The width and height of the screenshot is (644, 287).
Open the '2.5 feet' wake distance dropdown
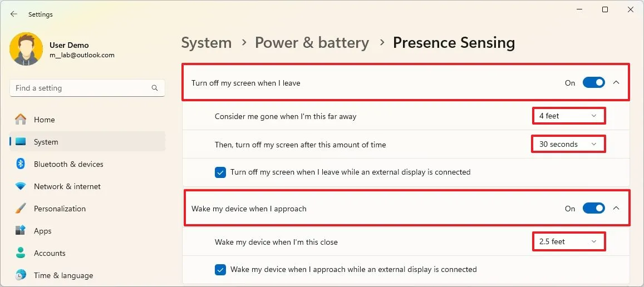568,242
